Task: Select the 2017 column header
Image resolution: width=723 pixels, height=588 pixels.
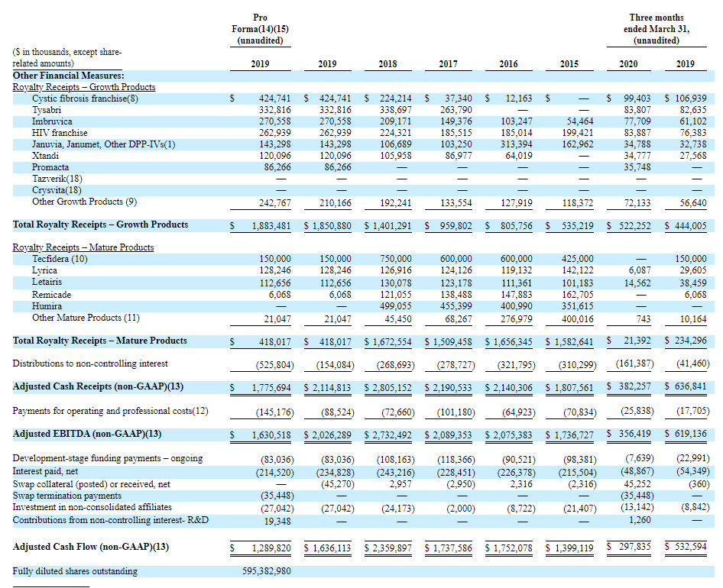Action: [448, 64]
